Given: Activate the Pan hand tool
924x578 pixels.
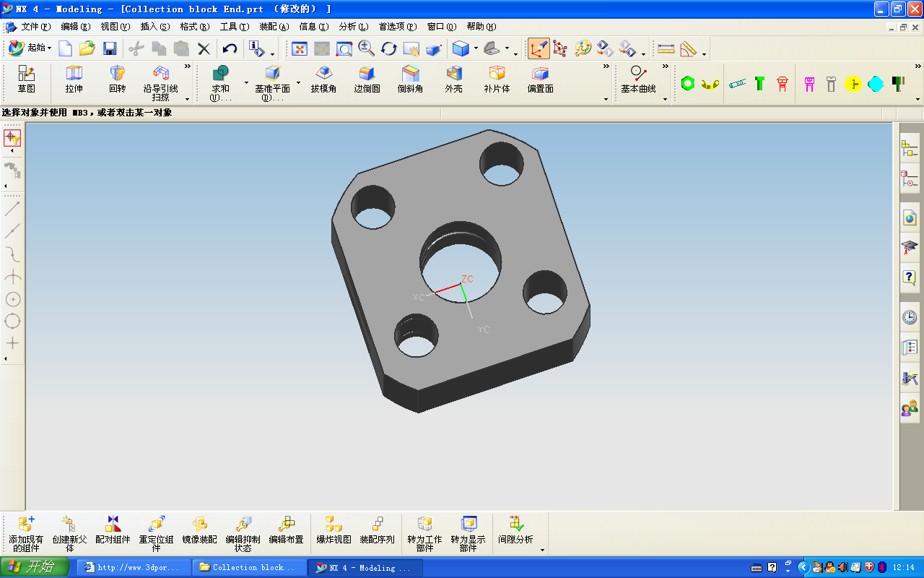Looking at the screenshot, I should 411,48.
